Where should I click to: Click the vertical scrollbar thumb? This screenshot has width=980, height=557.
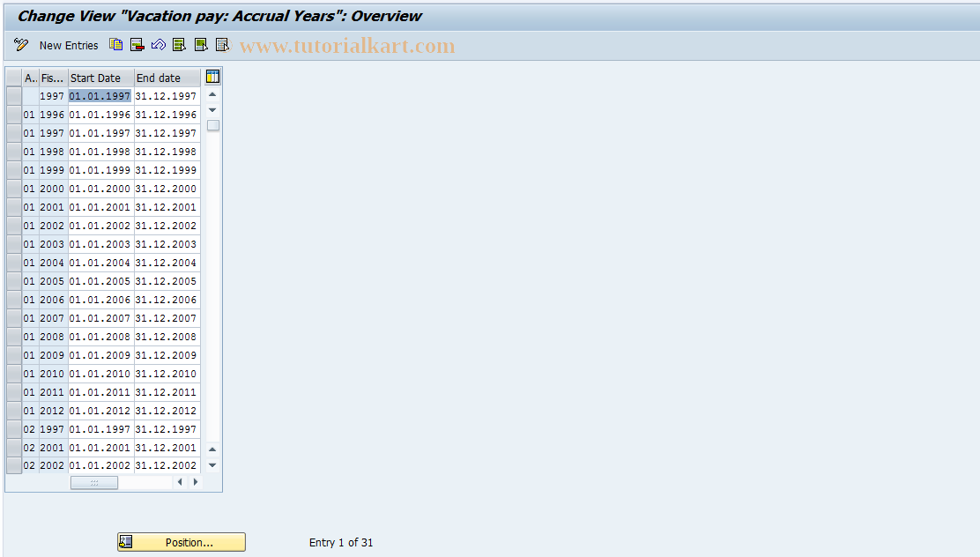pyautogui.click(x=213, y=125)
